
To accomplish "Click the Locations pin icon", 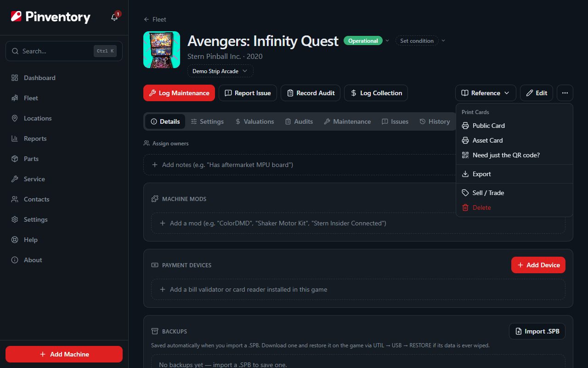I will (15, 118).
